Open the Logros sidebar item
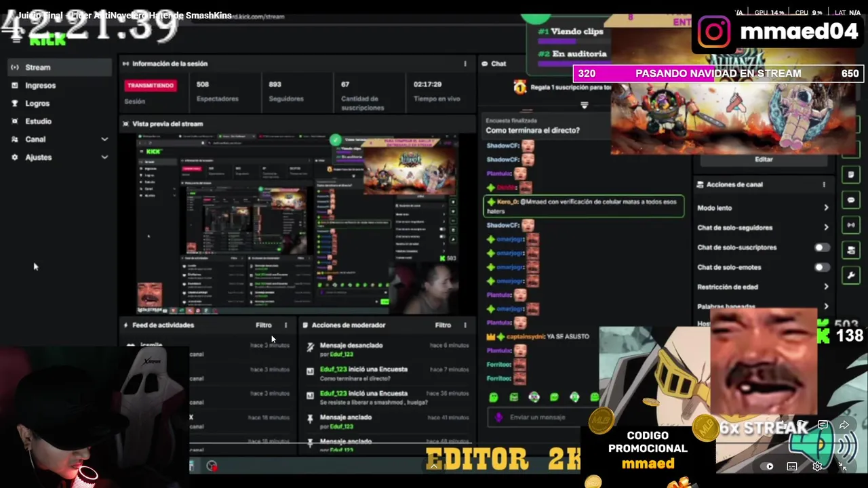Viewport: 868px width, 488px height. pyautogui.click(x=60, y=103)
